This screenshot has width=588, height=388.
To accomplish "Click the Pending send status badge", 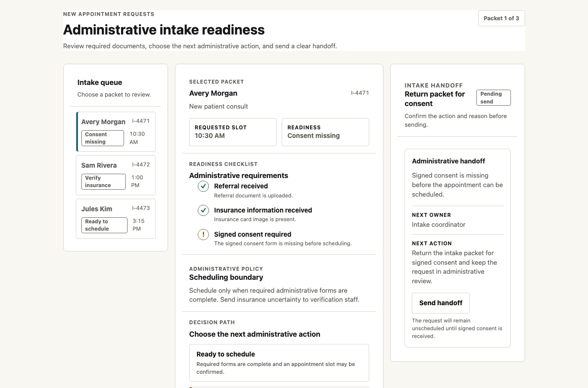I will point(493,97).
